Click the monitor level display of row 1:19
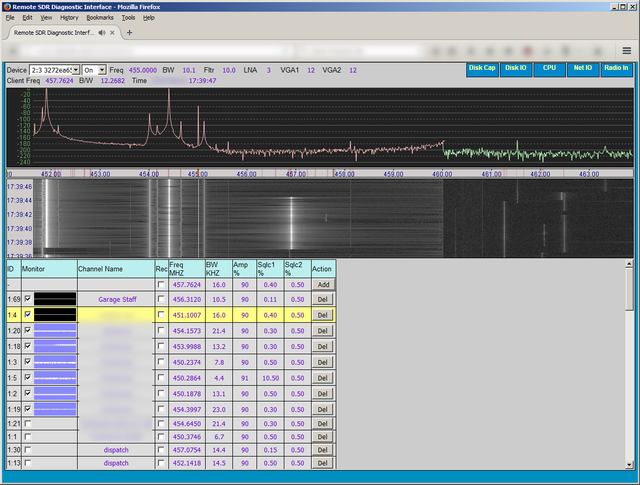 pos(55,409)
